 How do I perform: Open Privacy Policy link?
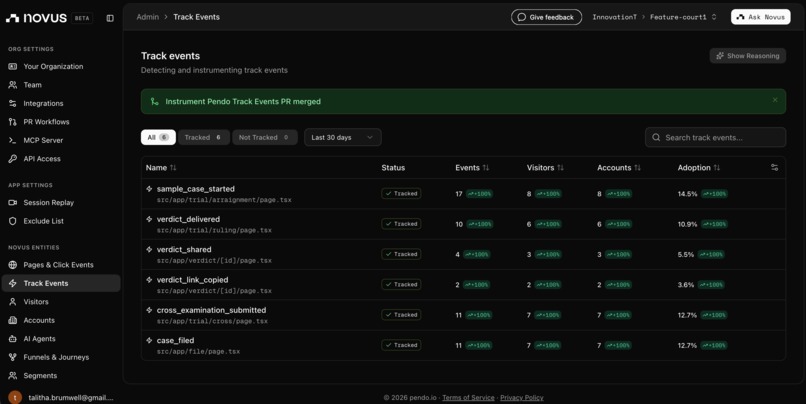[522, 397]
